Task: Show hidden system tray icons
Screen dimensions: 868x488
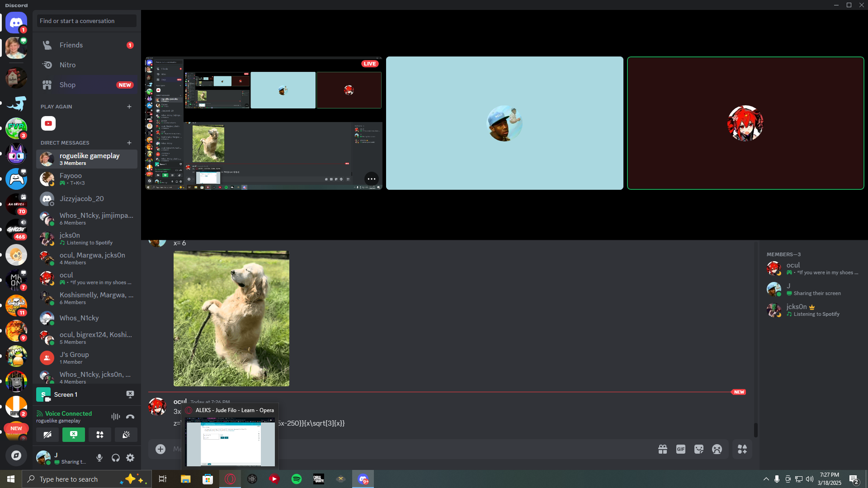Action: tap(766, 479)
